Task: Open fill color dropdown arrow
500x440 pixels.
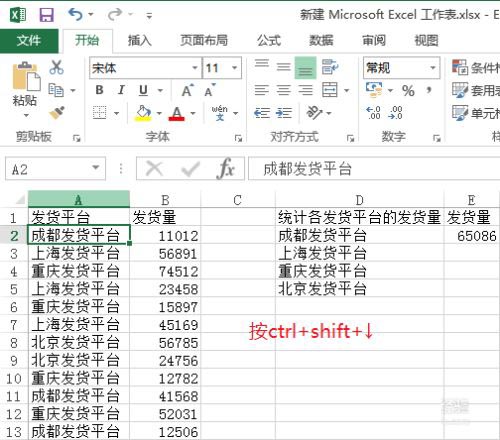Action: pyautogui.click(x=159, y=113)
